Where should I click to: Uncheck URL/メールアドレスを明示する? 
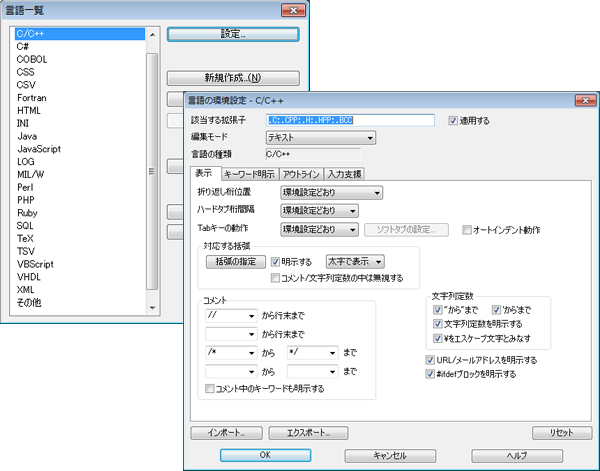pyautogui.click(x=430, y=359)
